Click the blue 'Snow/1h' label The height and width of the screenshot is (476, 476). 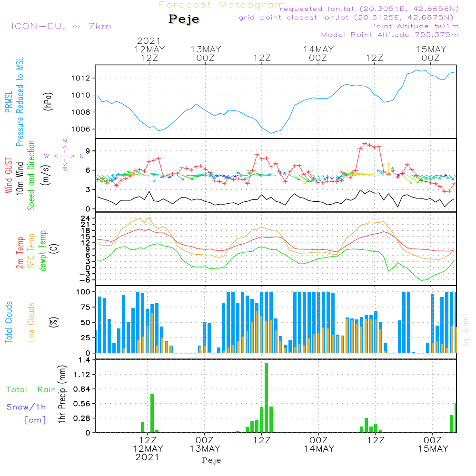pyautogui.click(x=26, y=407)
